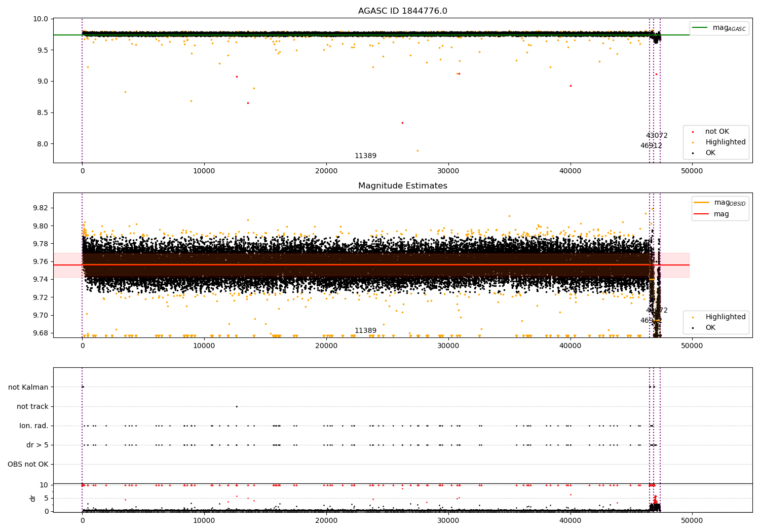Click the '30000' x-tick under Magnitude Estimates plot
The image size is (760, 532).
(448, 346)
